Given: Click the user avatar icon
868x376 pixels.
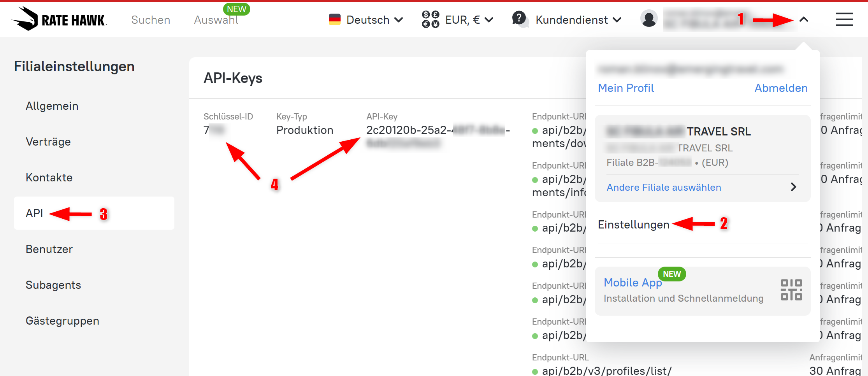Looking at the screenshot, I should (649, 19).
